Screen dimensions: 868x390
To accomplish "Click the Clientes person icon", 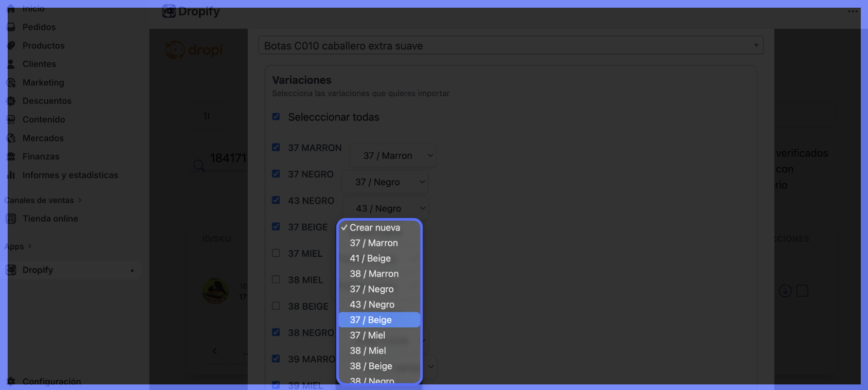I will [x=11, y=64].
